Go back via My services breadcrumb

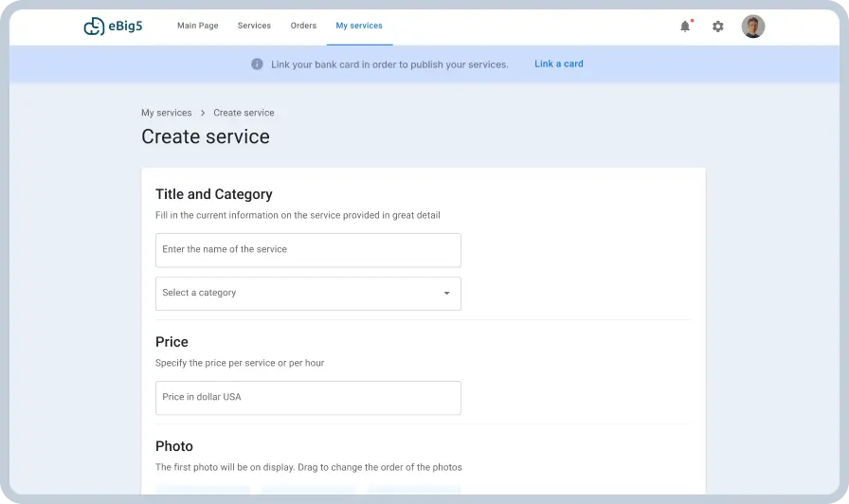click(x=166, y=113)
